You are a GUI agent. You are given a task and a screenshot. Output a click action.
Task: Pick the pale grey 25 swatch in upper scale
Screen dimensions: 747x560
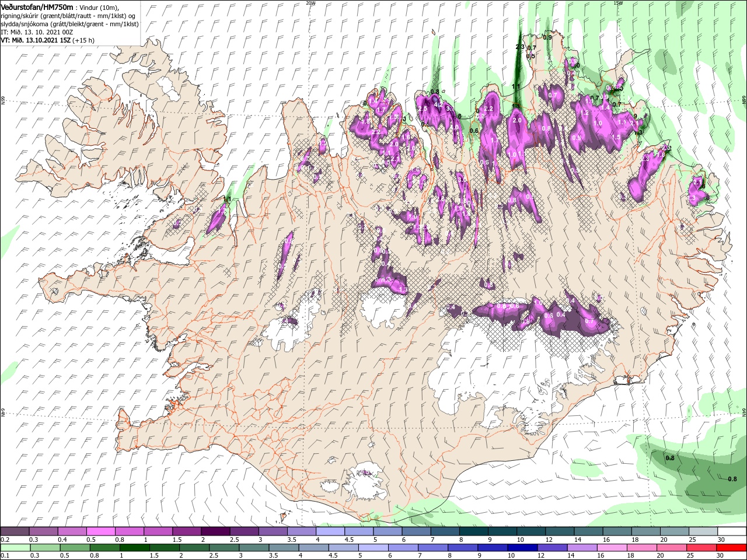703,531
